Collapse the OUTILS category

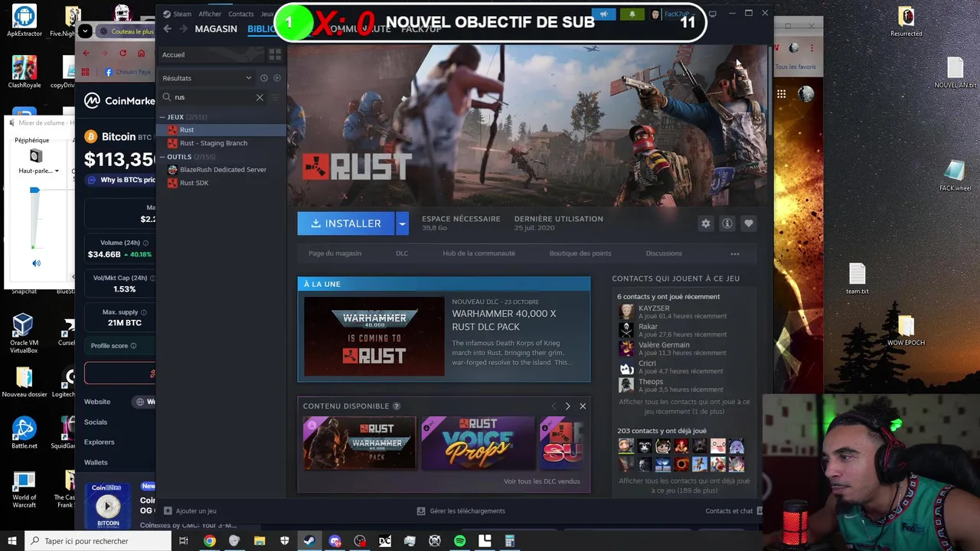point(163,157)
